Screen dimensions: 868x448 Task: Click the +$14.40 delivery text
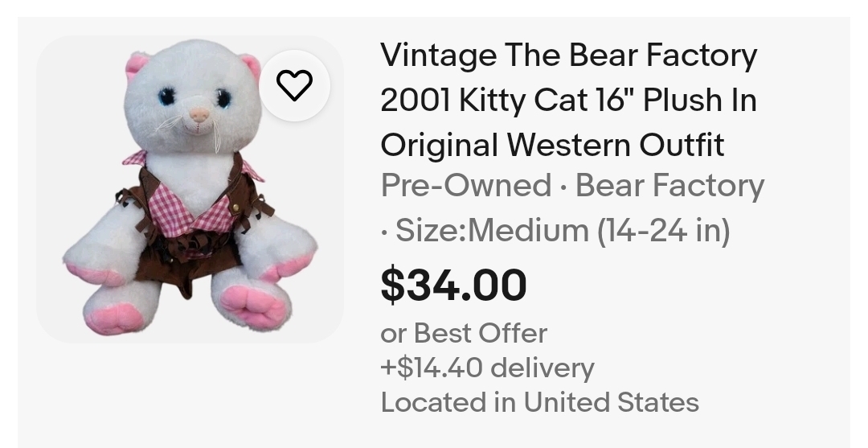487,368
